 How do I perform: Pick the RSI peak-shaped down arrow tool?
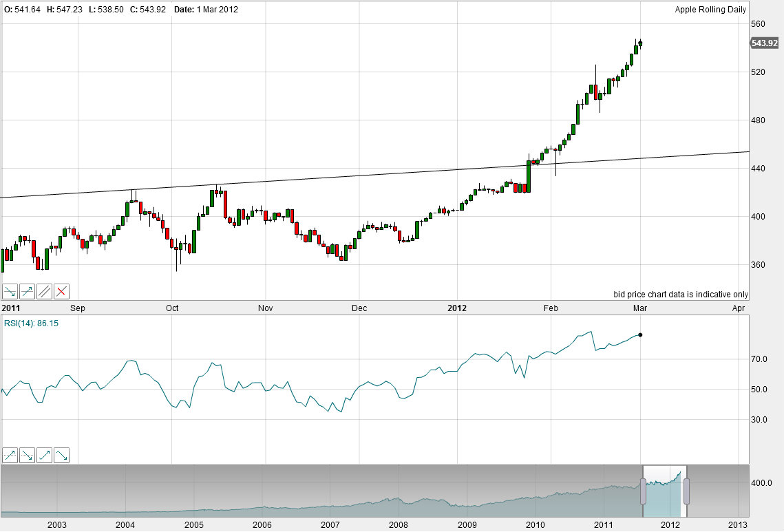tap(61, 455)
